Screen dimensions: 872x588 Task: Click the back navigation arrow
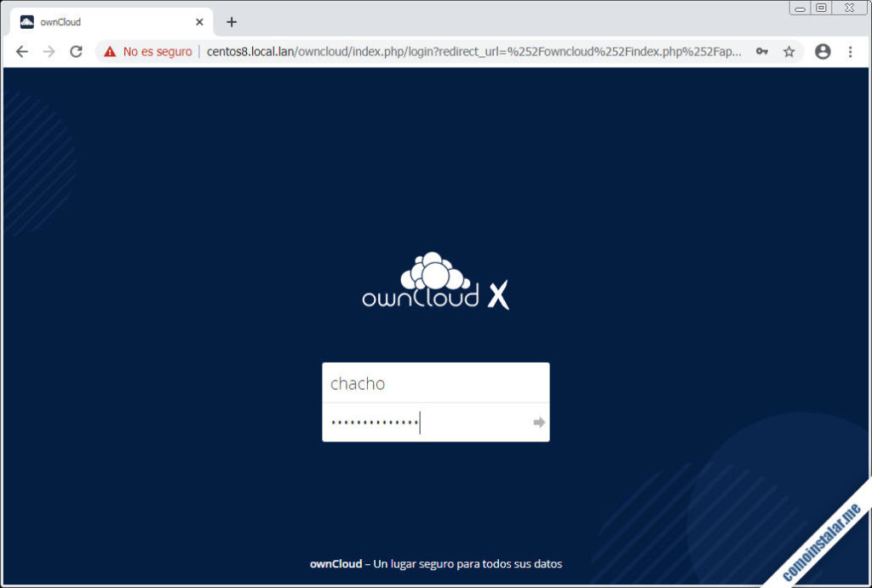tap(21, 51)
